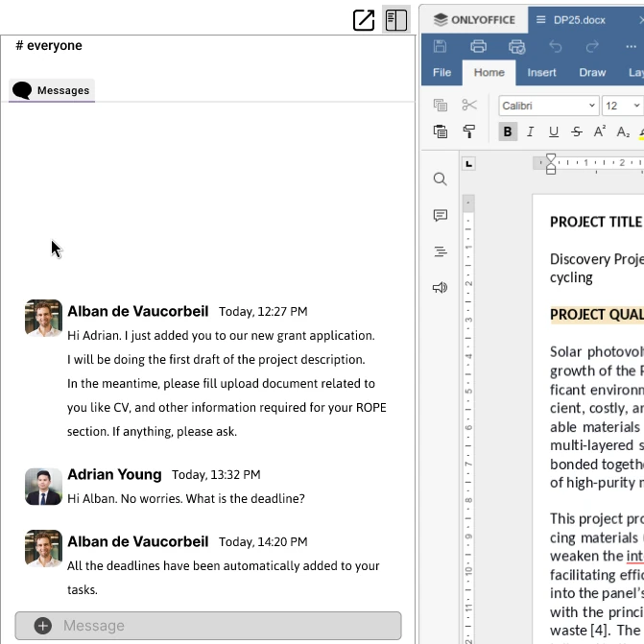Click the Cut scissors icon
Image resolution: width=644 pixels, height=644 pixels.
pos(469,106)
